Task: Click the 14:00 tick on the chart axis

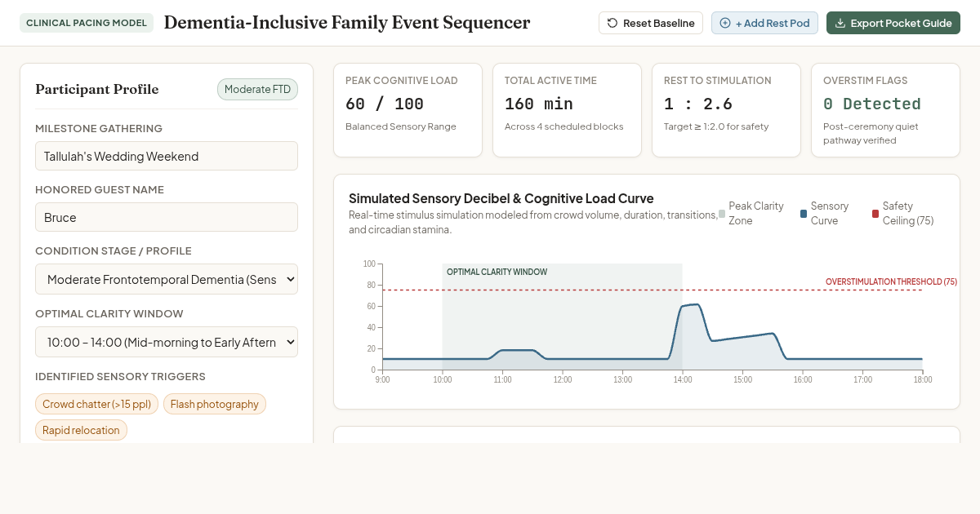Action: (x=683, y=379)
